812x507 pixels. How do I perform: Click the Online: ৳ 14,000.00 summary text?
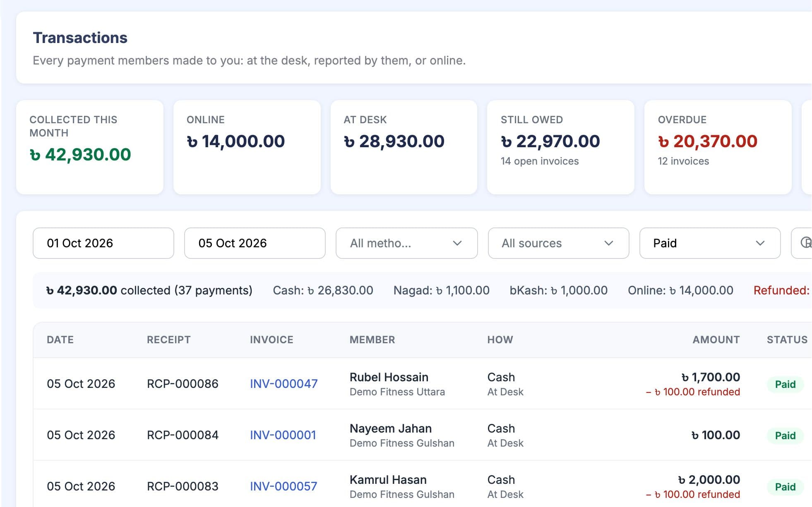pyautogui.click(x=680, y=290)
